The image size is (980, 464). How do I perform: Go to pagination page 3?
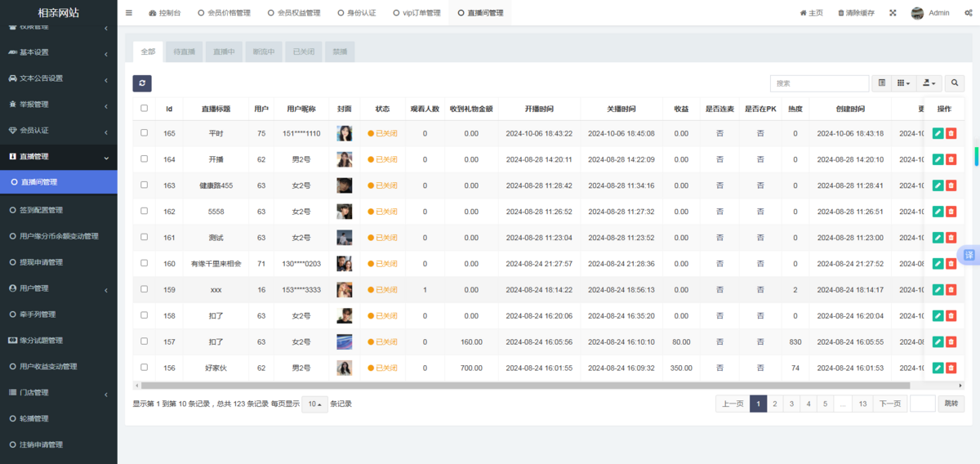tap(792, 404)
